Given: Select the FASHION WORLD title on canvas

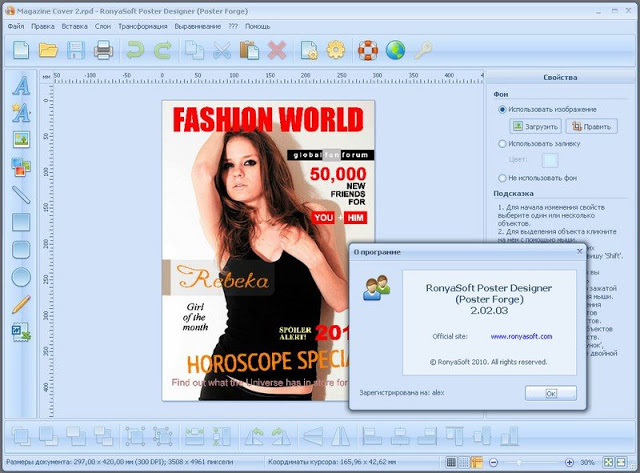Looking at the screenshot, I should click(x=268, y=119).
